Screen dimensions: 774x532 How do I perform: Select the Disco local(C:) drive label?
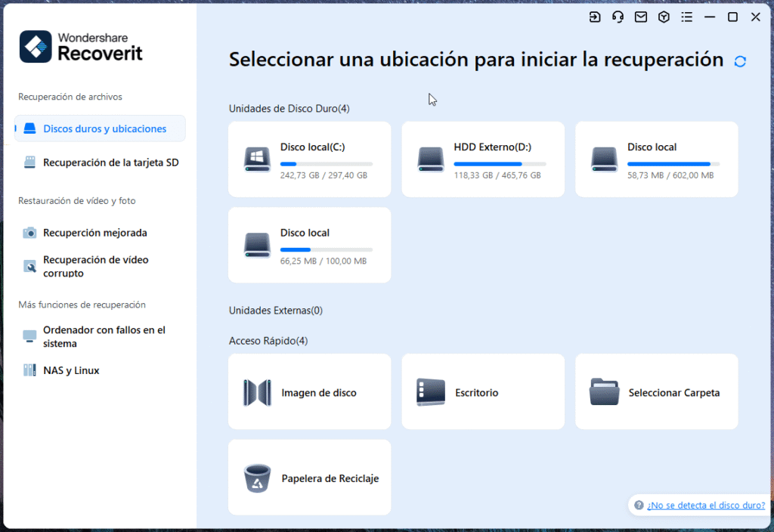(312, 147)
